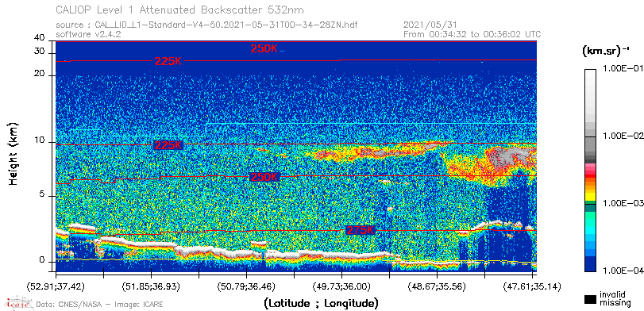The image size is (644, 311).
Task: Click the date 2021/05/31
Action: [430, 25]
